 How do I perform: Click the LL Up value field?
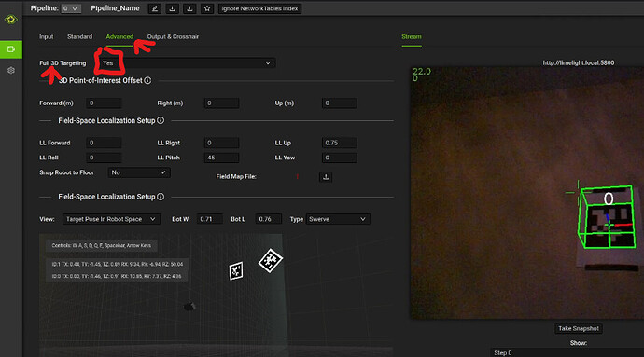pyautogui.click(x=339, y=143)
